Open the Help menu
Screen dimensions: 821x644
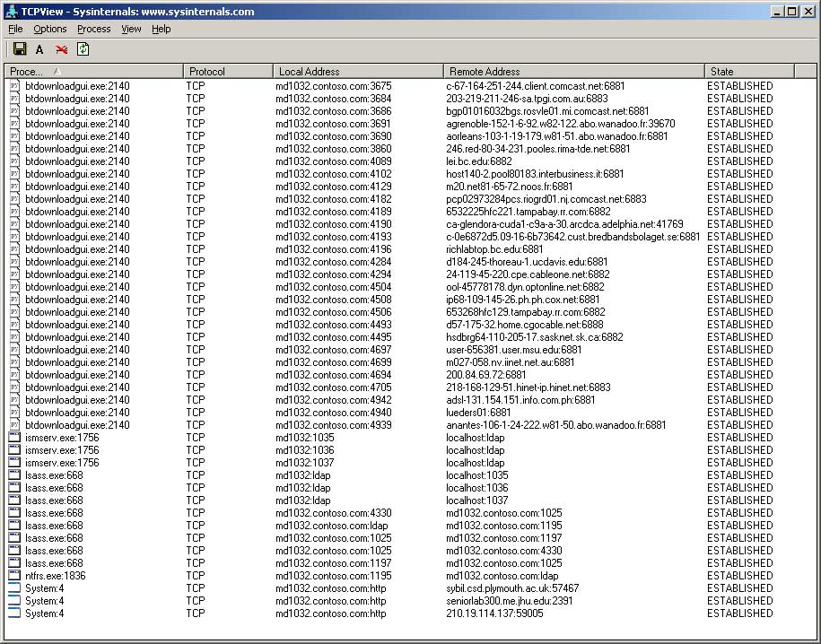162,29
